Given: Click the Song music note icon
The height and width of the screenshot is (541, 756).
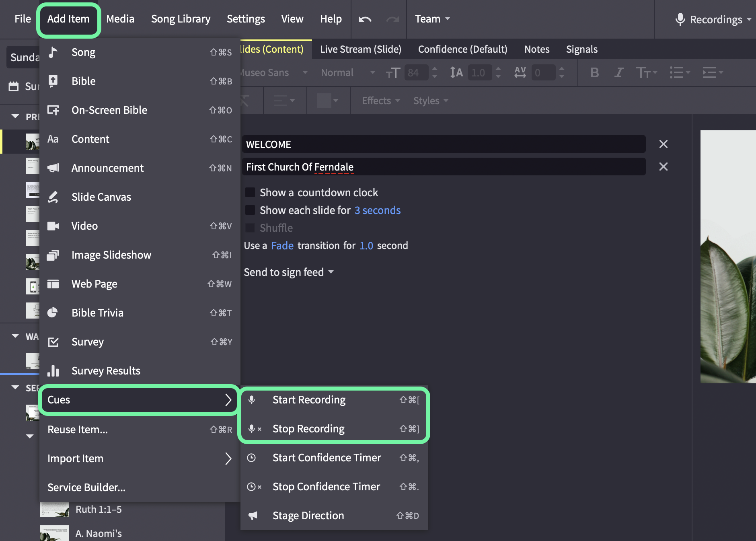Looking at the screenshot, I should tap(53, 52).
